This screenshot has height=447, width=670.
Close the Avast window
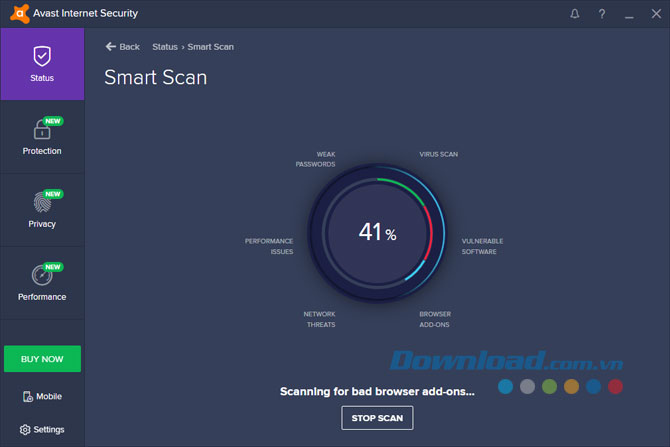656,14
